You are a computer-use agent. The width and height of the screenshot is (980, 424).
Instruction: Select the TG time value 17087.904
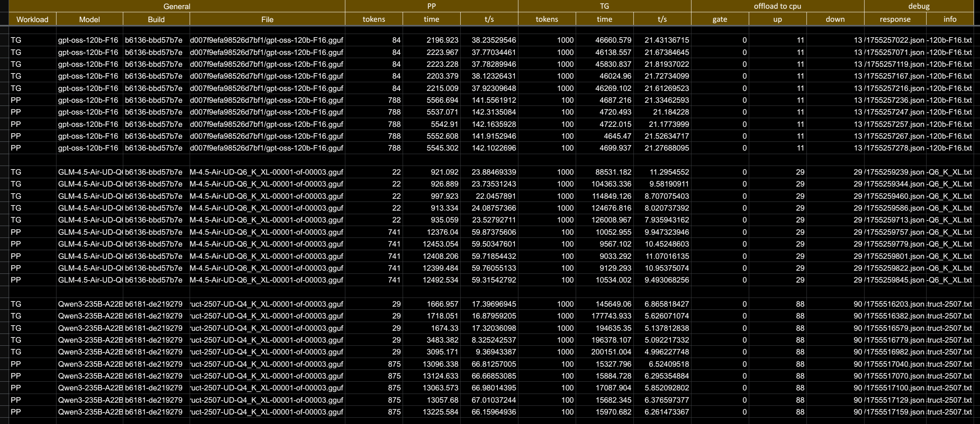tap(605, 388)
